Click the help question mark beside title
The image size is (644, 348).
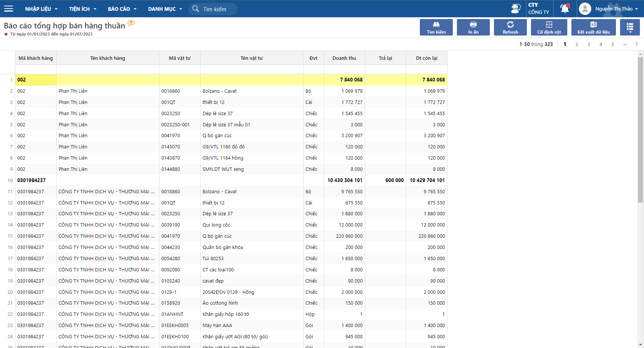131,23
